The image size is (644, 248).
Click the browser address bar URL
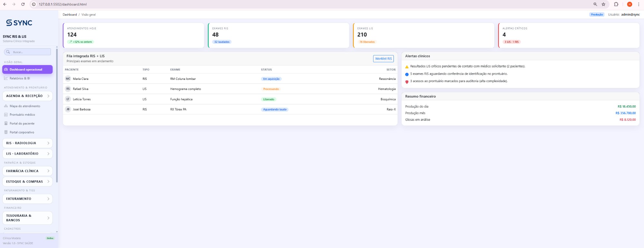pyautogui.click(x=63, y=4)
